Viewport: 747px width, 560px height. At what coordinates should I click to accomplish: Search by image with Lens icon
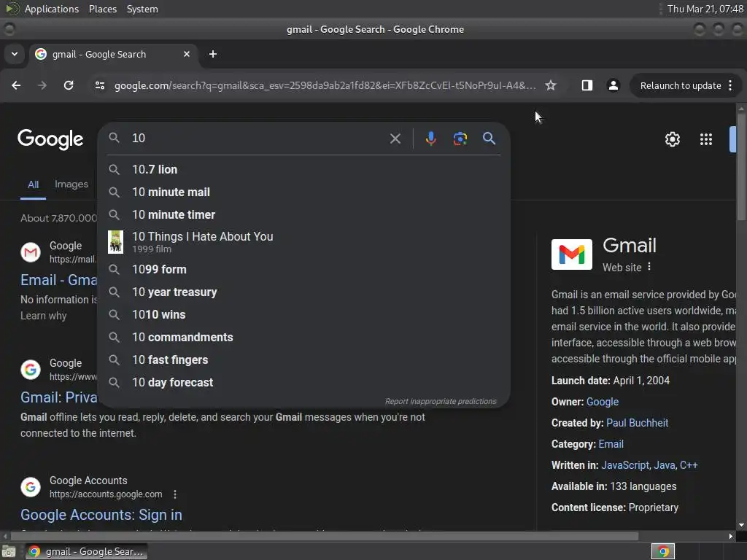tap(460, 139)
